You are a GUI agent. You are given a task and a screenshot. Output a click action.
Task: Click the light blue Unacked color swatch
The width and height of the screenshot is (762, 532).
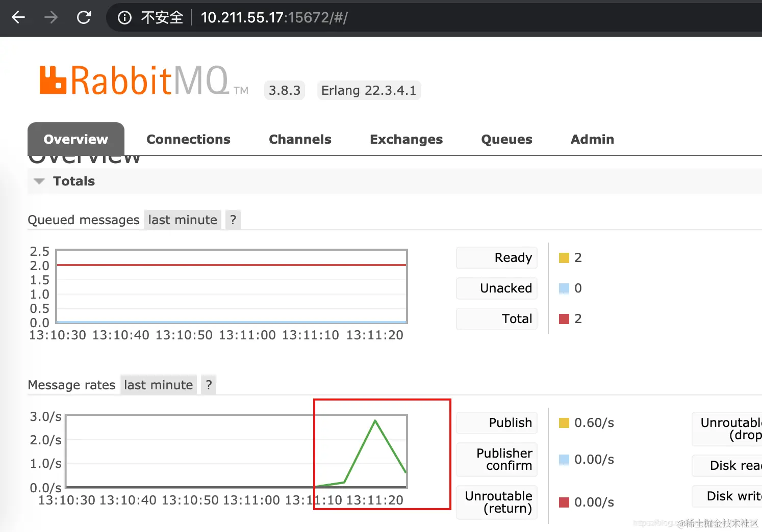564,288
